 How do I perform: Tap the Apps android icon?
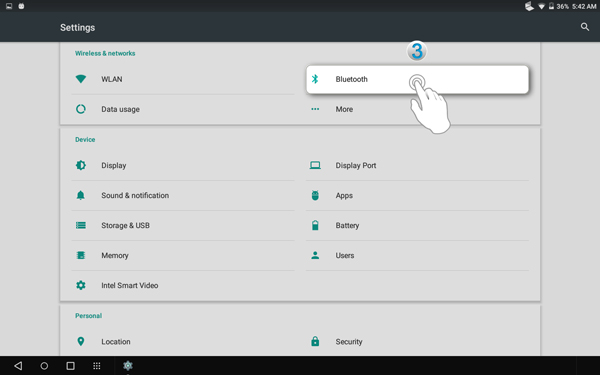(315, 195)
